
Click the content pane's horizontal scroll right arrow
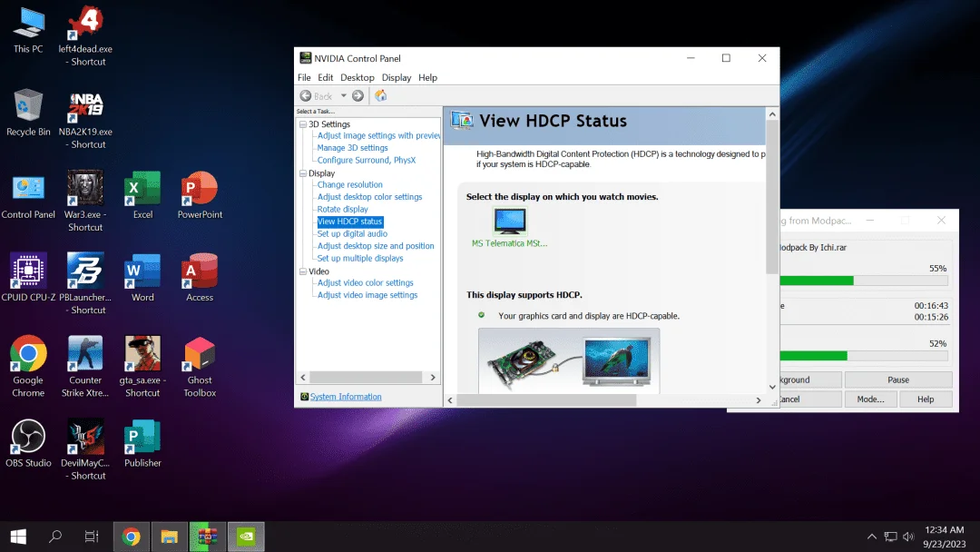pos(759,400)
